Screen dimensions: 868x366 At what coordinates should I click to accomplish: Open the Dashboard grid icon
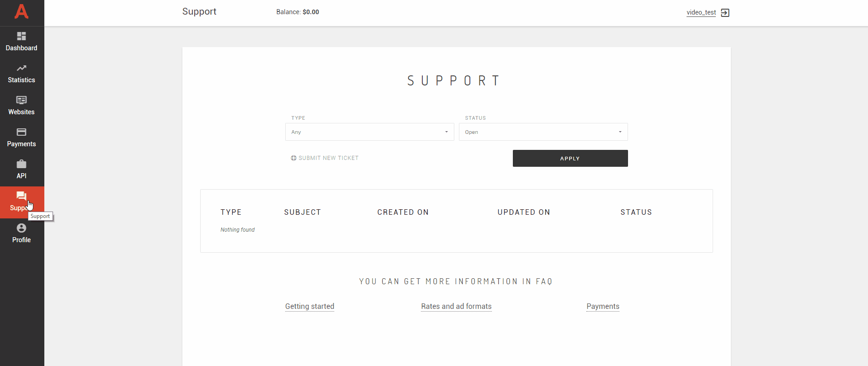tap(21, 36)
